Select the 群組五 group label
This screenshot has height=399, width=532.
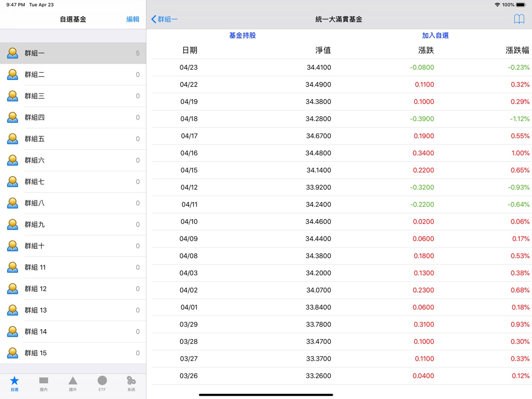coord(35,139)
